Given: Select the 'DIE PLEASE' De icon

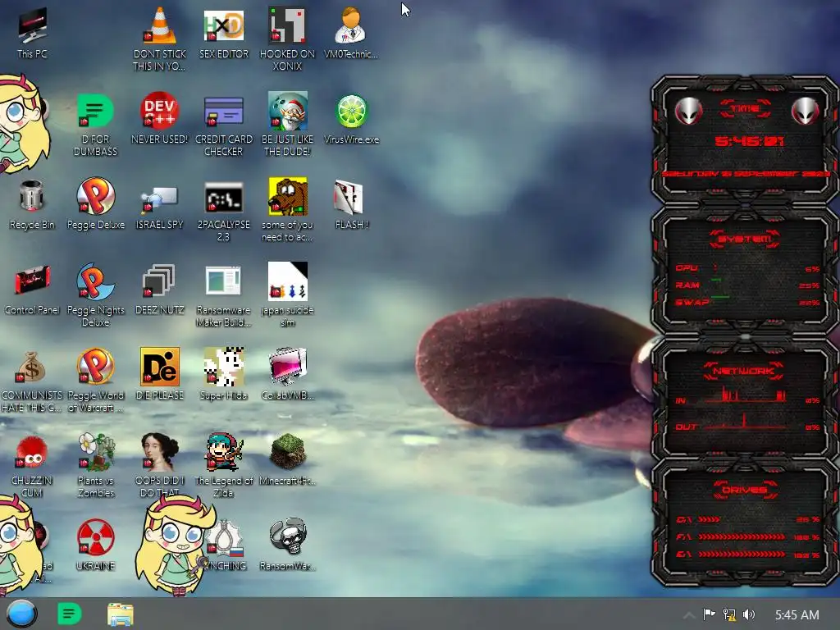Looking at the screenshot, I should pyautogui.click(x=160, y=374).
